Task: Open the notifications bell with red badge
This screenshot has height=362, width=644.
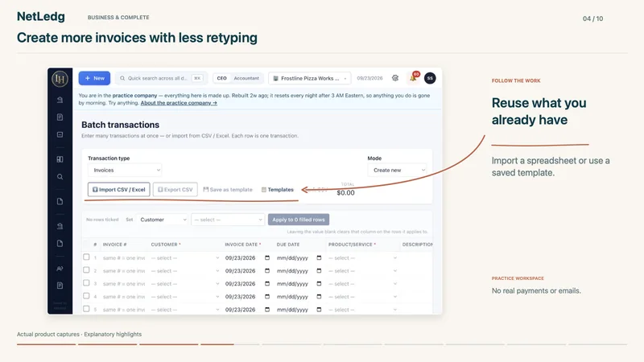Action: pos(414,77)
